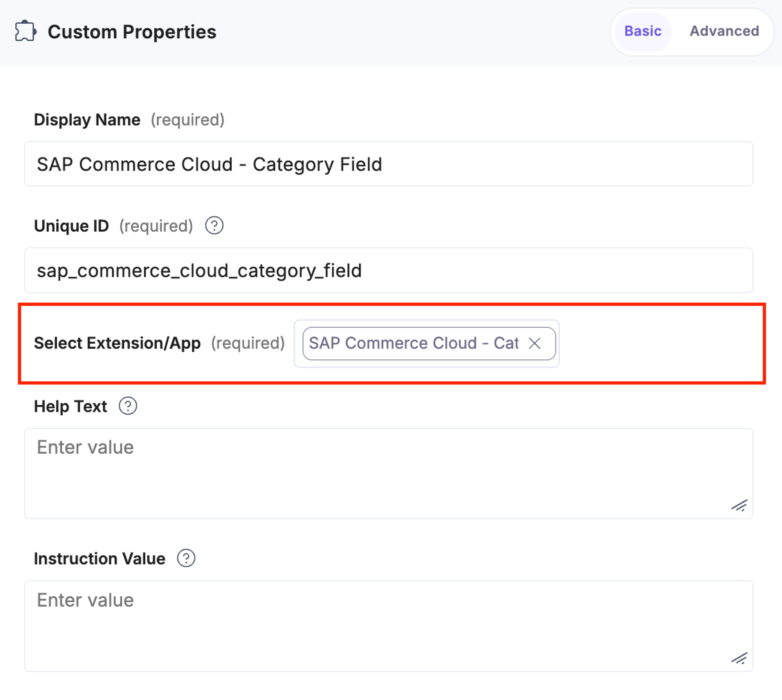
Task: Open the Help Text help icon
Action: click(x=128, y=406)
